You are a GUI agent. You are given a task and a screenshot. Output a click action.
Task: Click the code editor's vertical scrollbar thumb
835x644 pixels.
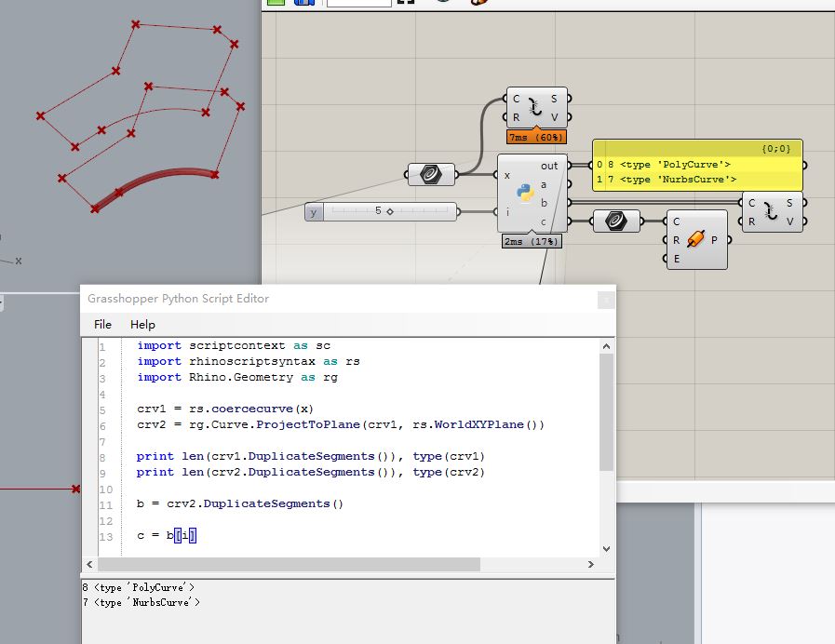[606, 409]
